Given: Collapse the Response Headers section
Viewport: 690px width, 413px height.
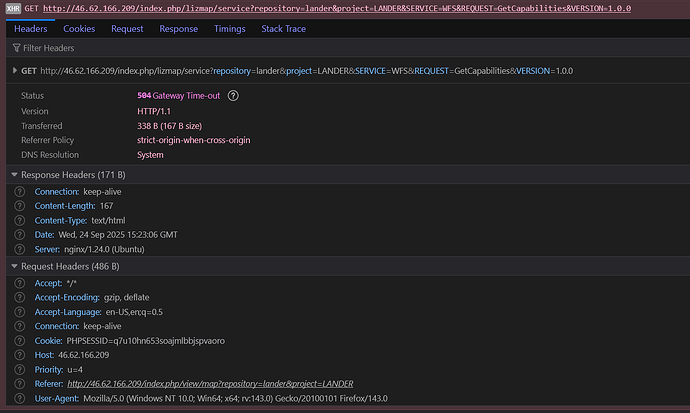Looking at the screenshot, I should point(14,175).
